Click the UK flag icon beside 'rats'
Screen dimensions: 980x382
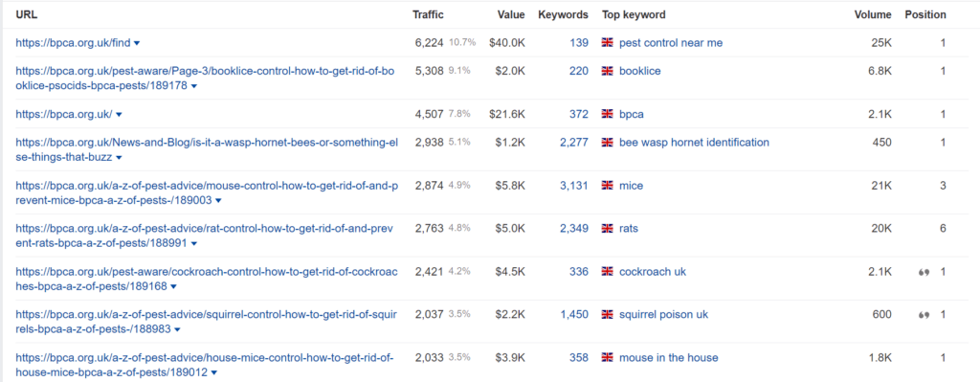point(607,229)
